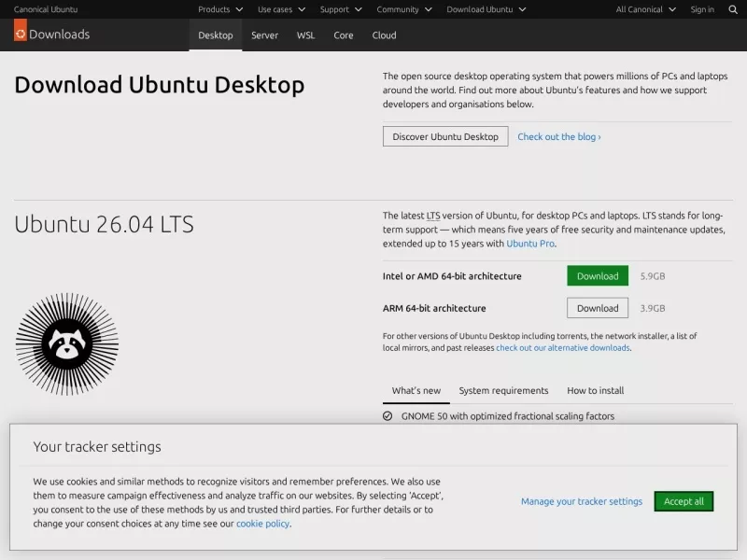Click the search magnifier icon
Screen dimensions: 747x560
(x=733, y=9)
